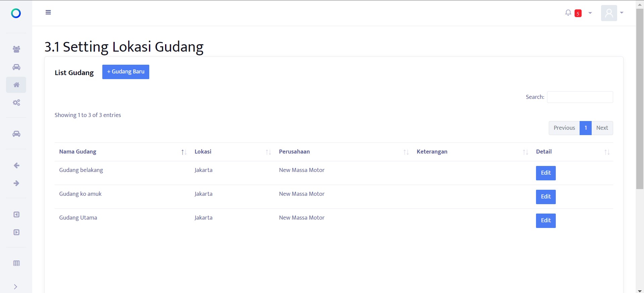
Task: Click the notification bell icon
Action: click(568, 13)
